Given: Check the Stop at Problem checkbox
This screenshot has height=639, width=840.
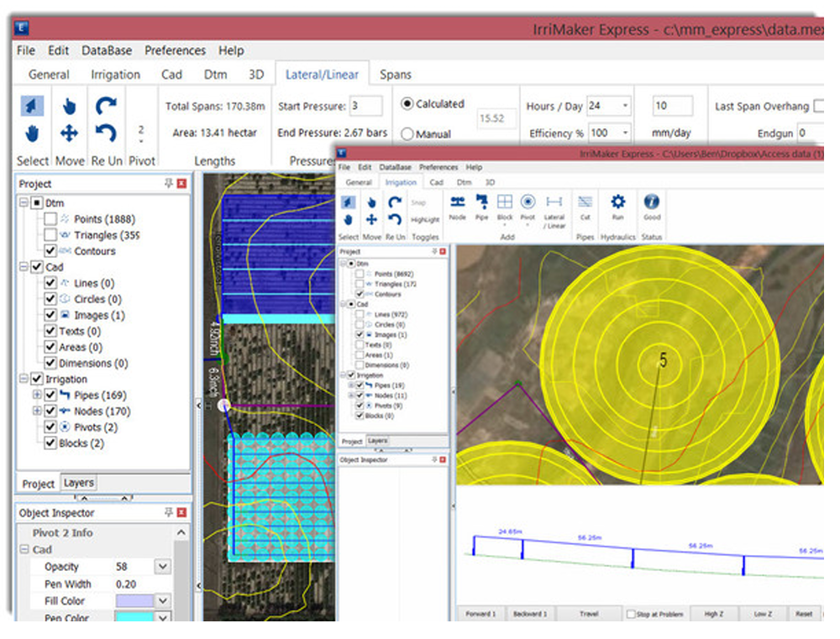Looking at the screenshot, I should pyautogui.click(x=632, y=614).
